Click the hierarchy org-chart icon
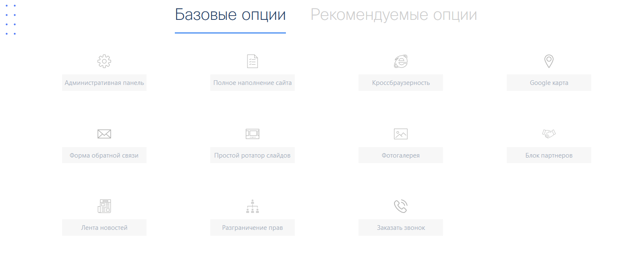The height and width of the screenshot is (259, 644). pyautogui.click(x=252, y=206)
